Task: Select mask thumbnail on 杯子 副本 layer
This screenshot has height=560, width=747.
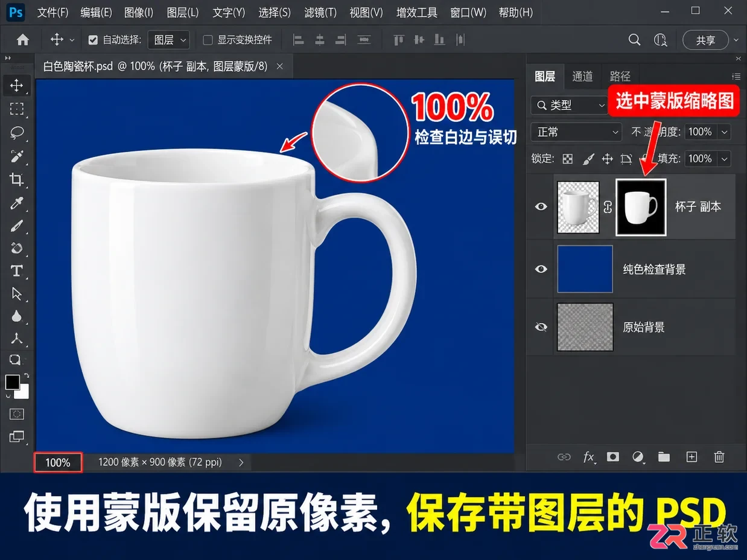Action: pos(641,206)
